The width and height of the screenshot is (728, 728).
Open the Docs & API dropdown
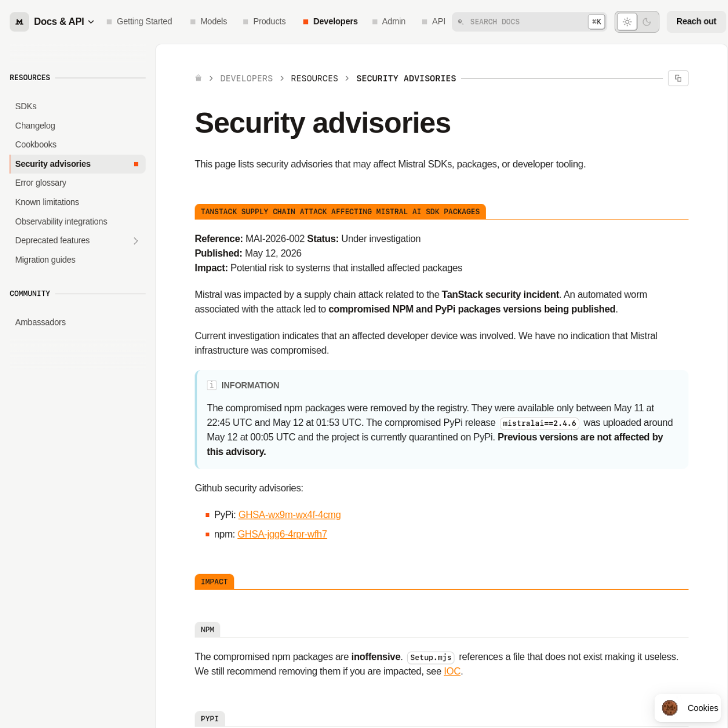[64, 22]
